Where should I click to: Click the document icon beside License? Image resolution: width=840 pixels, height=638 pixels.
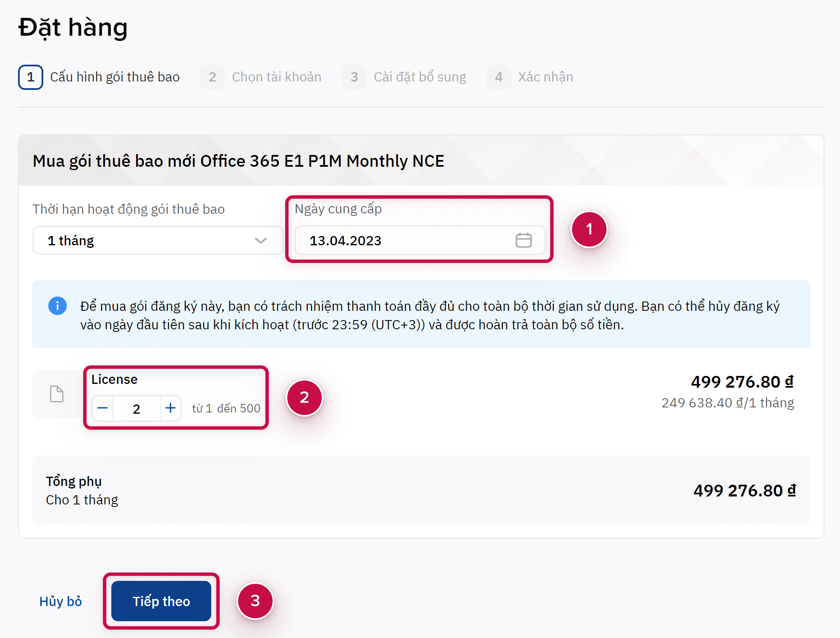57,394
